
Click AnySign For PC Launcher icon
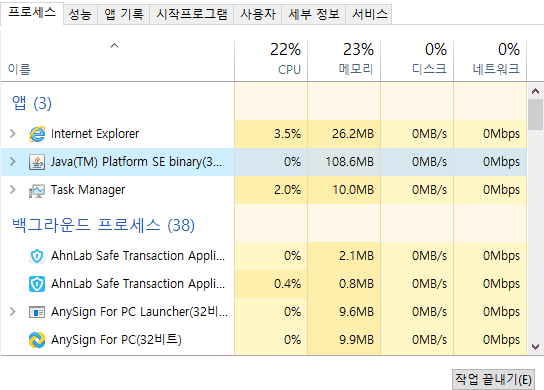click(37, 312)
